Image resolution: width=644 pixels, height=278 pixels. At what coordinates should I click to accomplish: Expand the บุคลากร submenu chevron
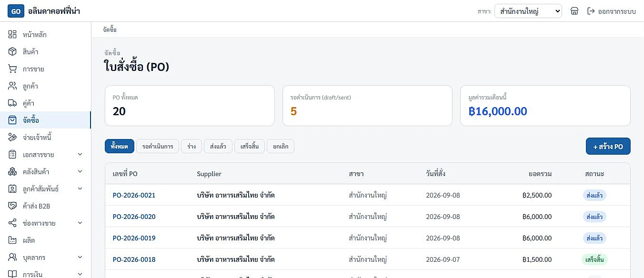(80, 258)
